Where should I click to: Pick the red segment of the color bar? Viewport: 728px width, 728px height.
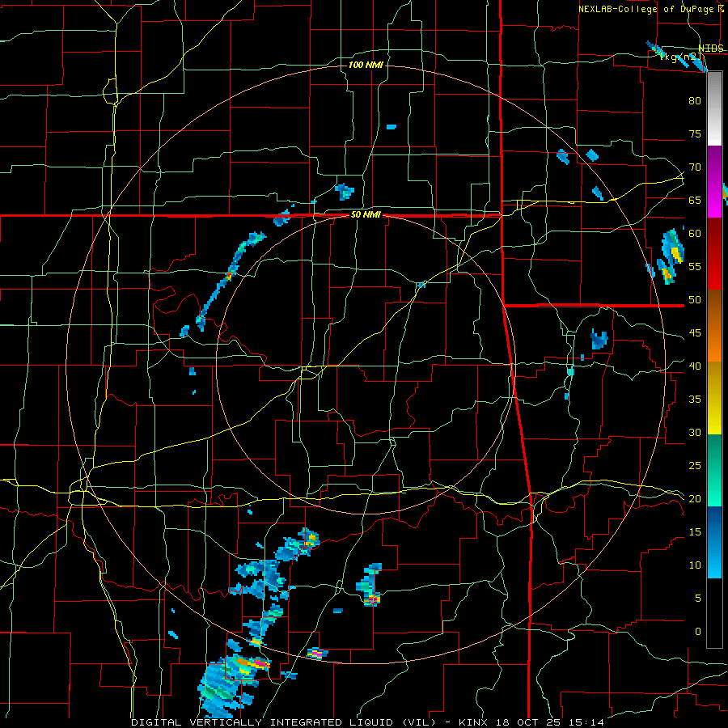click(714, 253)
